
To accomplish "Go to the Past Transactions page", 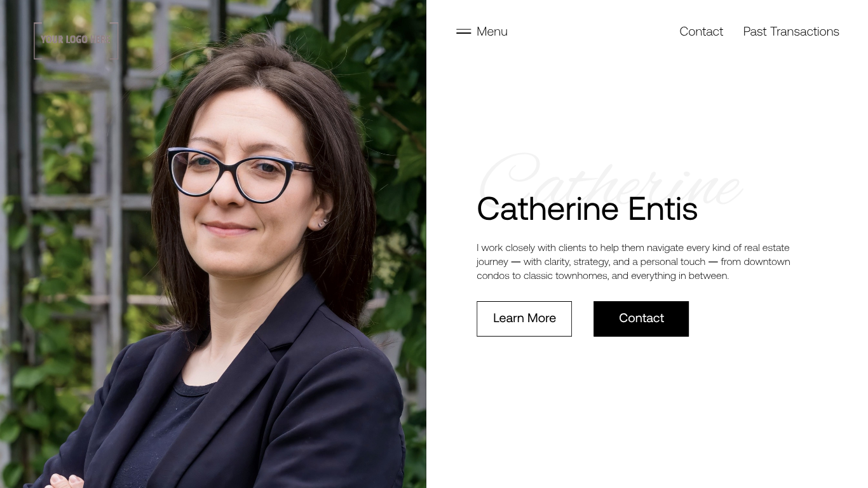I will pyautogui.click(x=791, y=31).
